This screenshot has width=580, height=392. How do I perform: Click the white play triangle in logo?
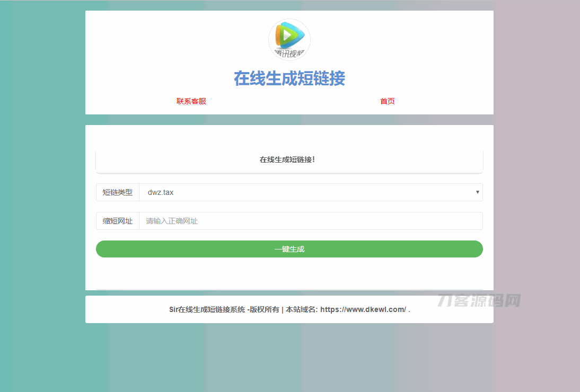tap(287, 35)
